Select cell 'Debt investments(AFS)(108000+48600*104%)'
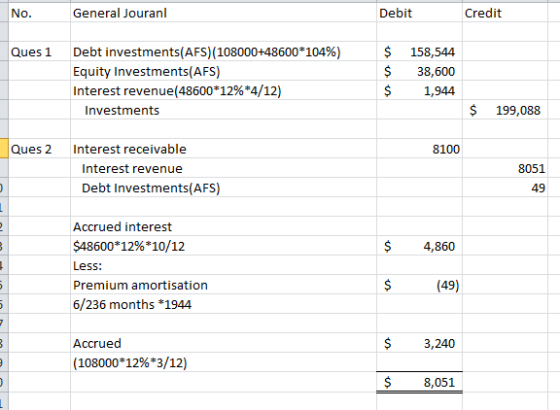 223,52
